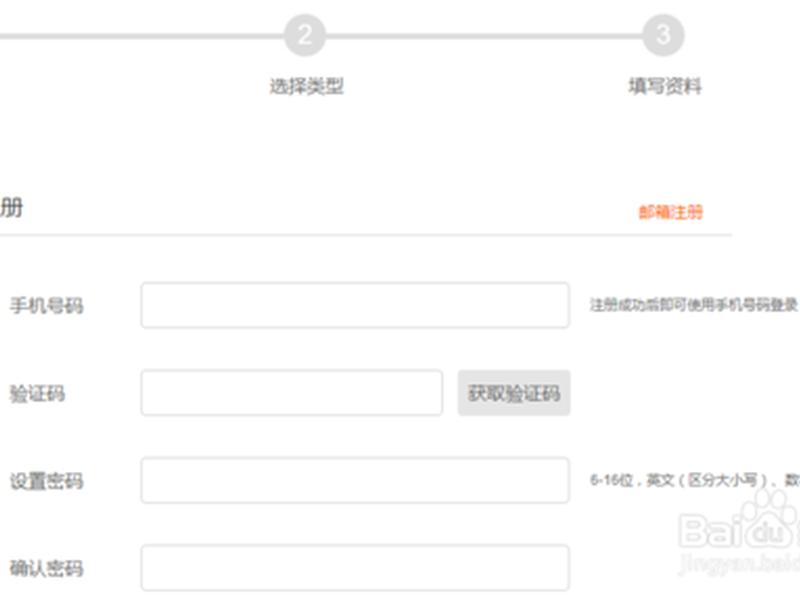Click the step 3 circle indicator

tap(663, 35)
